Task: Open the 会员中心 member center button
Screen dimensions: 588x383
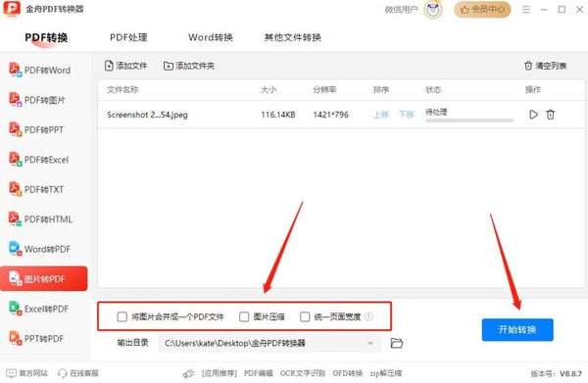Action: [x=482, y=10]
